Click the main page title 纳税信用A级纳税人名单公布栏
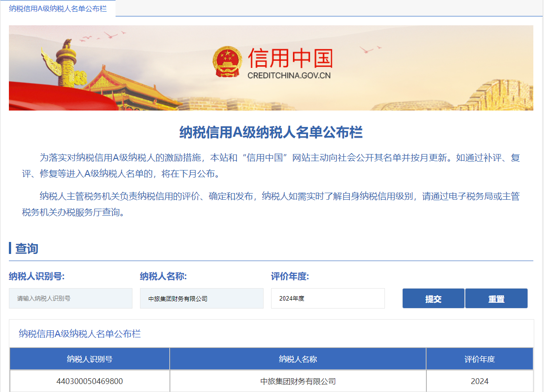This screenshot has width=544, height=392. [x=271, y=132]
